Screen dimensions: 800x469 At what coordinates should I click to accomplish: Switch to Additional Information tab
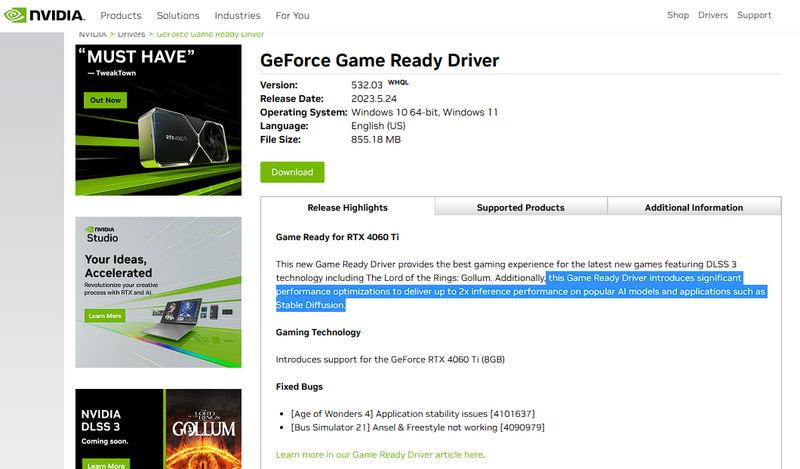(x=694, y=207)
